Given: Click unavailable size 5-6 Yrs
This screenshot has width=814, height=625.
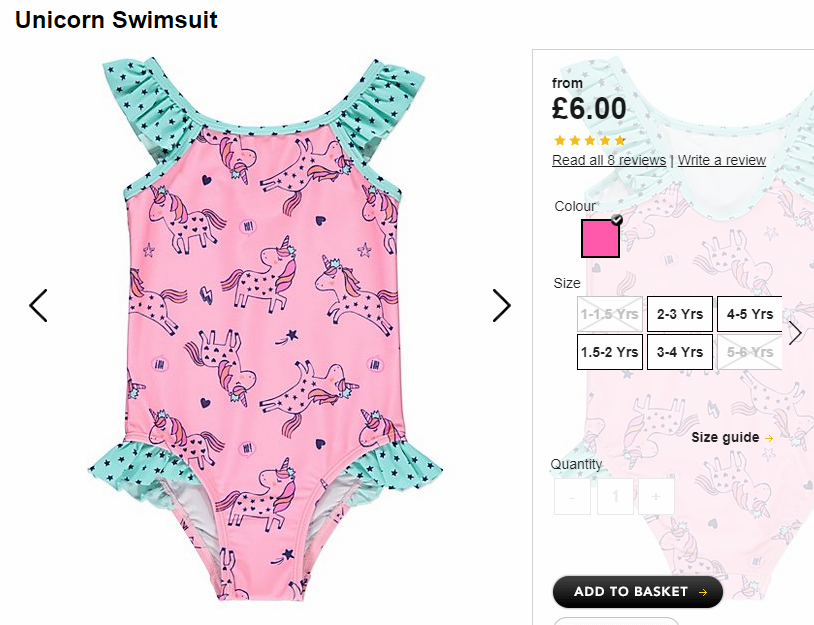Looking at the screenshot, I should coord(749,352).
